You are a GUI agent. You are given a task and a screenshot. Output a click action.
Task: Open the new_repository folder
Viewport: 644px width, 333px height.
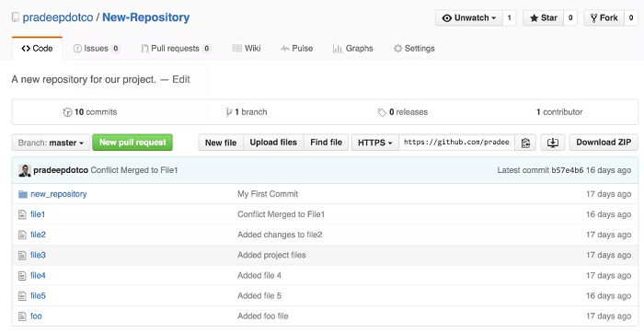pyautogui.click(x=59, y=194)
